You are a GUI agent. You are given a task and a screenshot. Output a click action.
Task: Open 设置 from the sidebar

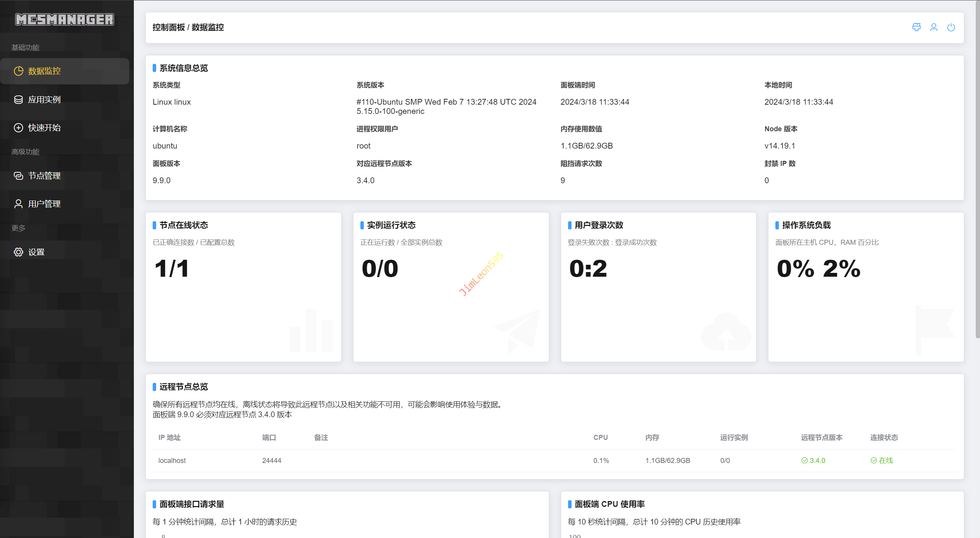coord(37,252)
